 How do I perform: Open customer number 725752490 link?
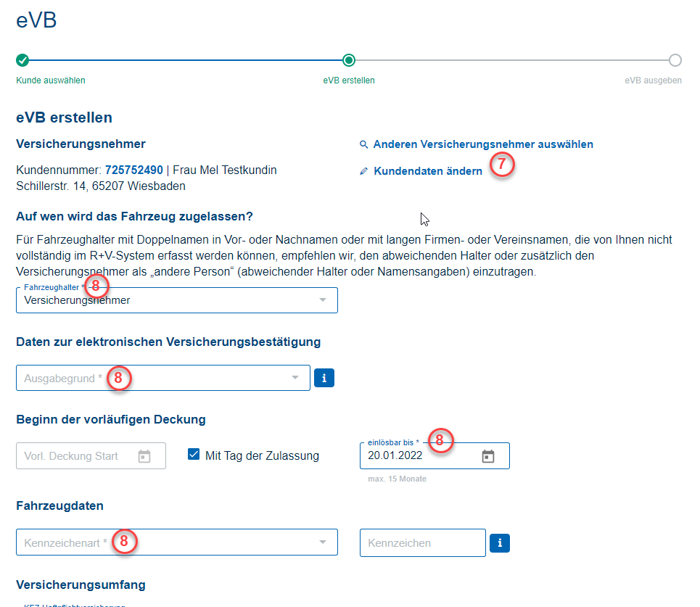(x=134, y=170)
